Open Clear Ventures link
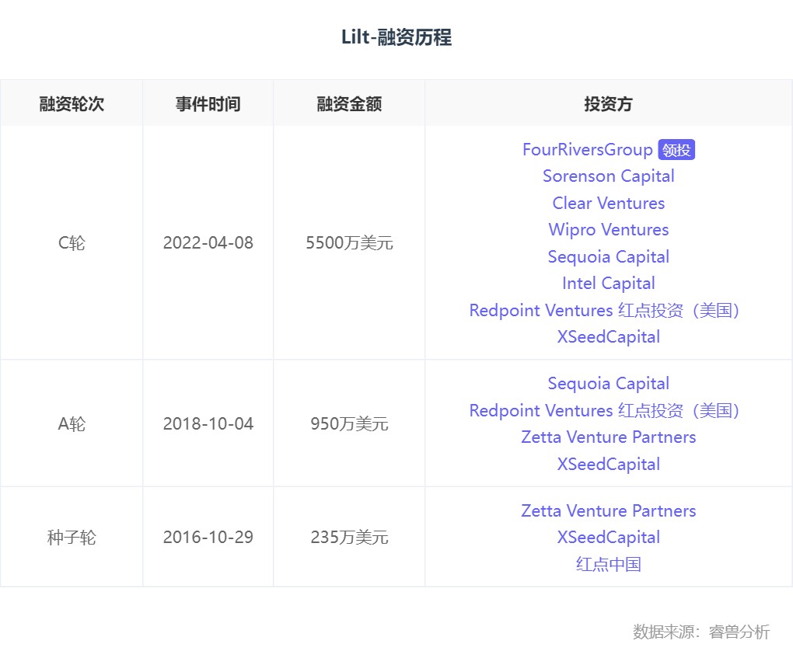The width and height of the screenshot is (793, 672). (x=609, y=203)
